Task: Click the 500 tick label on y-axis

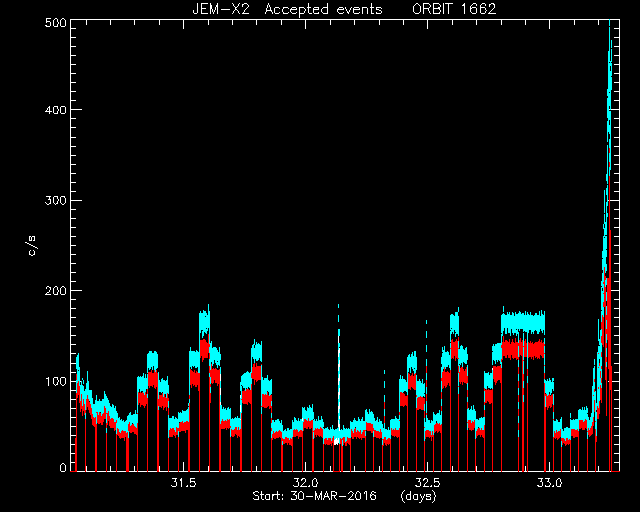Action: coord(55,22)
